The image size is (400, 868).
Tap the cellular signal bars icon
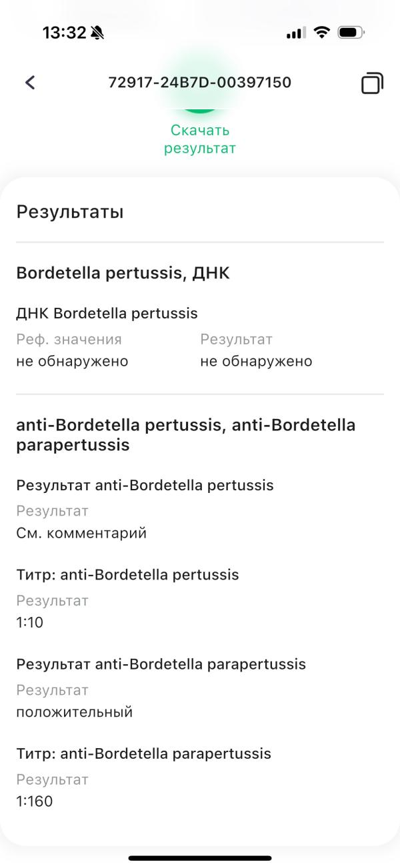coord(295,33)
